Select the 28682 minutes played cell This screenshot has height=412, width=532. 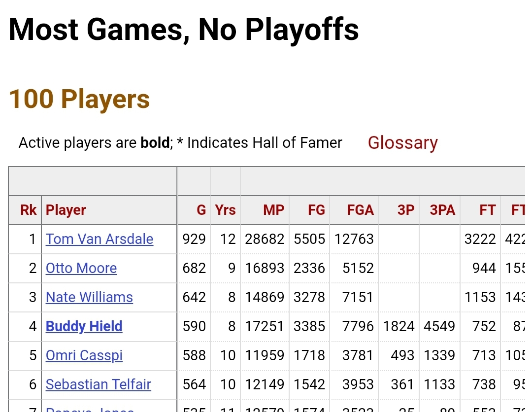pos(265,239)
